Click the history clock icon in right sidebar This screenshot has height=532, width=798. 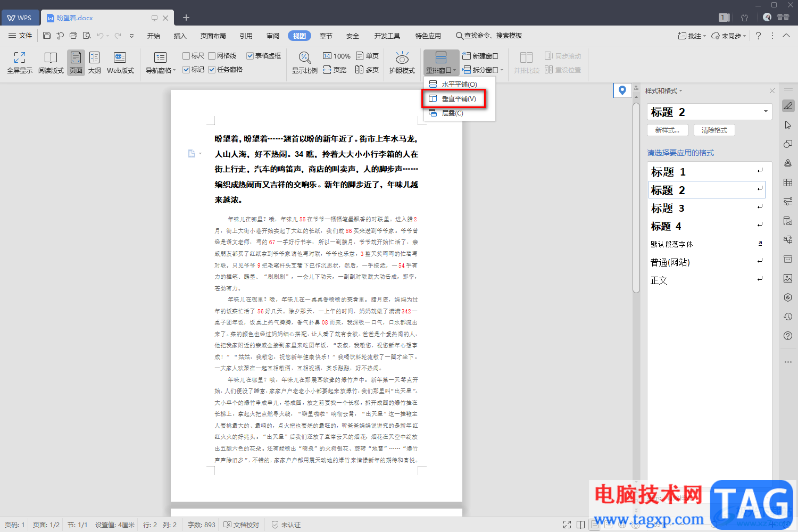coord(788,317)
